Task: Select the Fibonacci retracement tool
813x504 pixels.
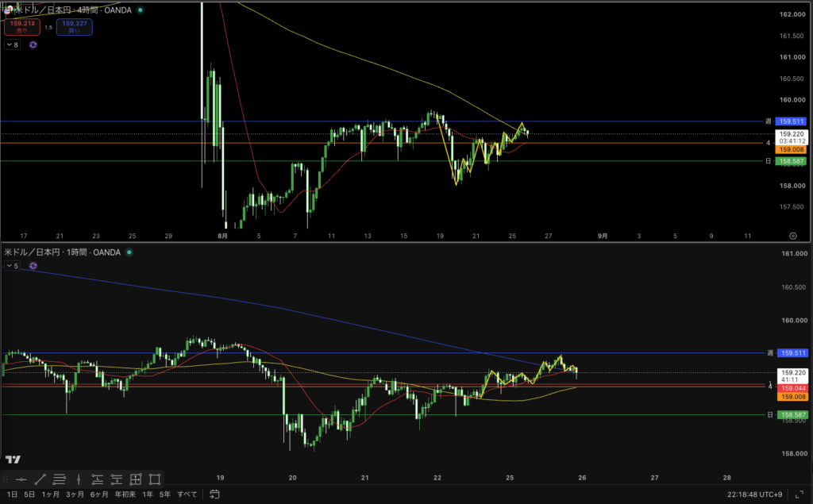Action: (x=60, y=479)
